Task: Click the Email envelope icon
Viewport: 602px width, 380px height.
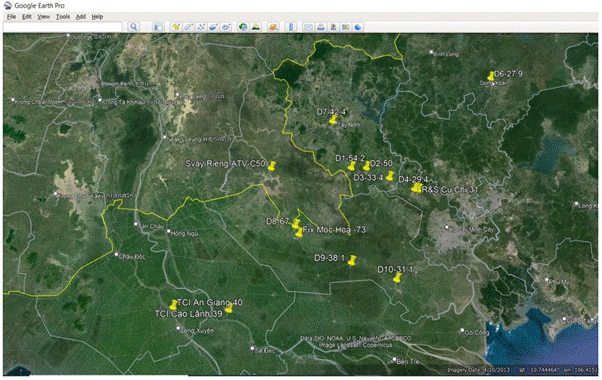Action: point(308,27)
